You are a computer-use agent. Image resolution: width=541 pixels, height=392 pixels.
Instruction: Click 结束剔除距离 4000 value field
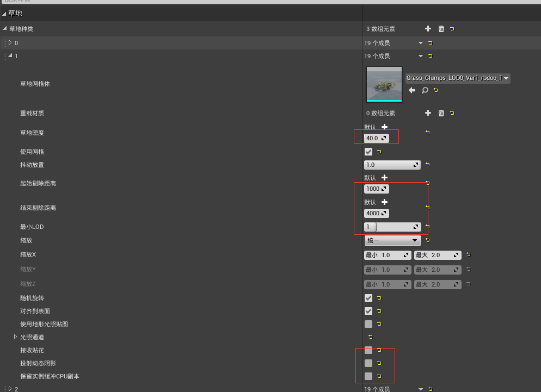[x=377, y=213]
